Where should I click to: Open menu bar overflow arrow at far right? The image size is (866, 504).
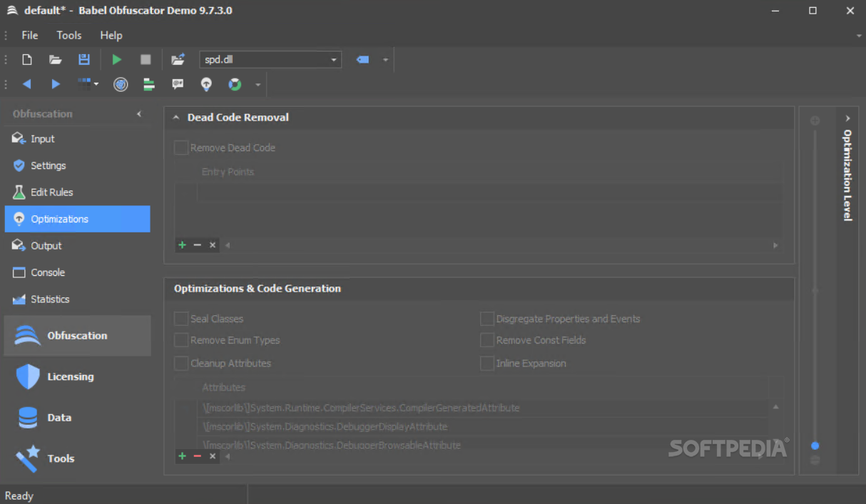click(x=859, y=35)
